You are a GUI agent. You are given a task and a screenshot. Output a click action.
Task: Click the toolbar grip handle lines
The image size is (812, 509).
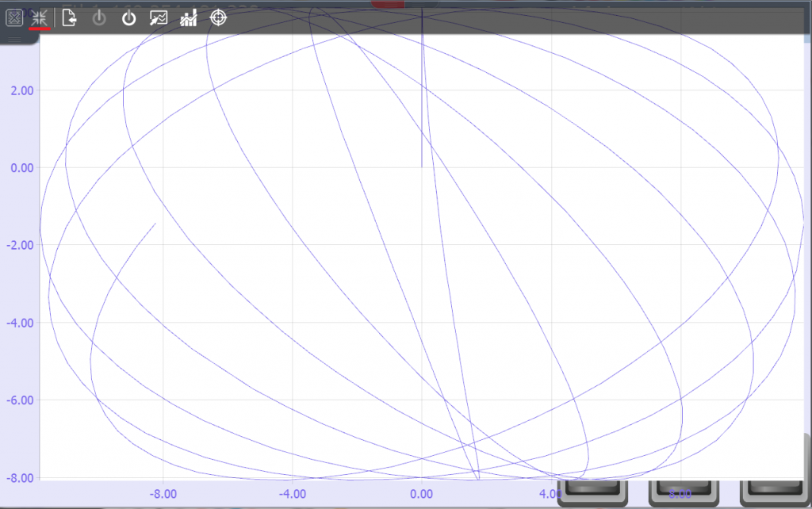point(14,40)
